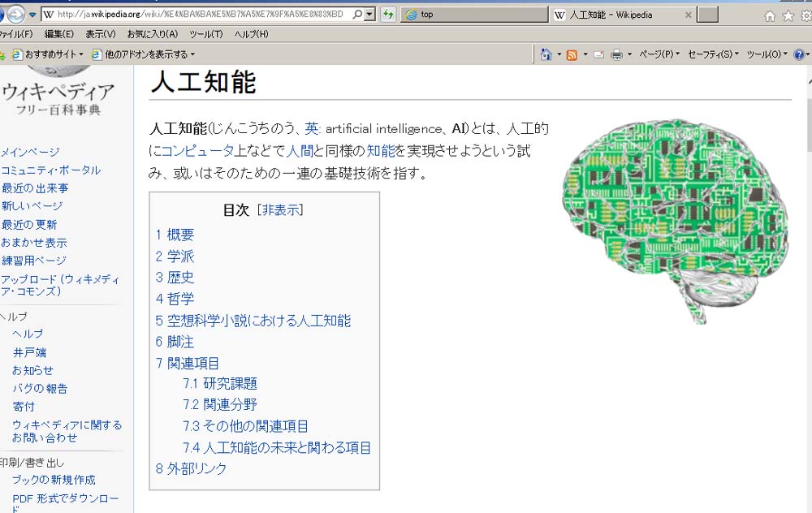Viewport: 812px width, 513px height.
Task: Open the ヘルプ link under the help section
Action: (28, 334)
